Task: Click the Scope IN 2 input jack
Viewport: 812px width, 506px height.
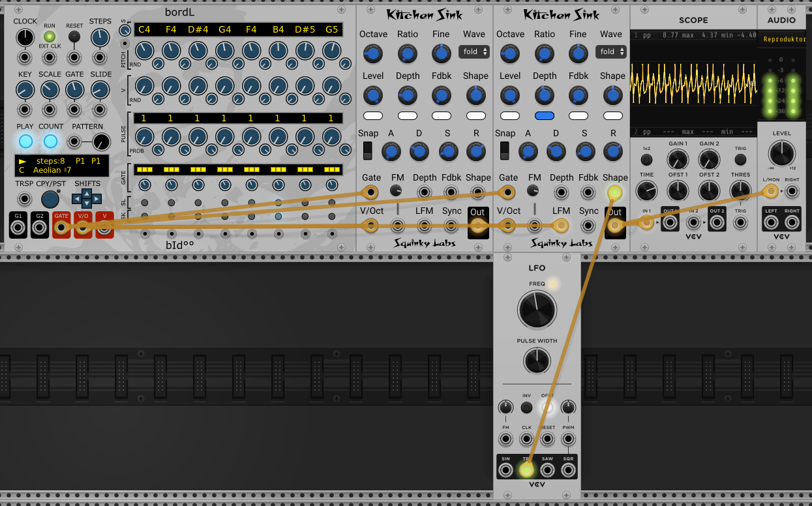Action: (693, 223)
